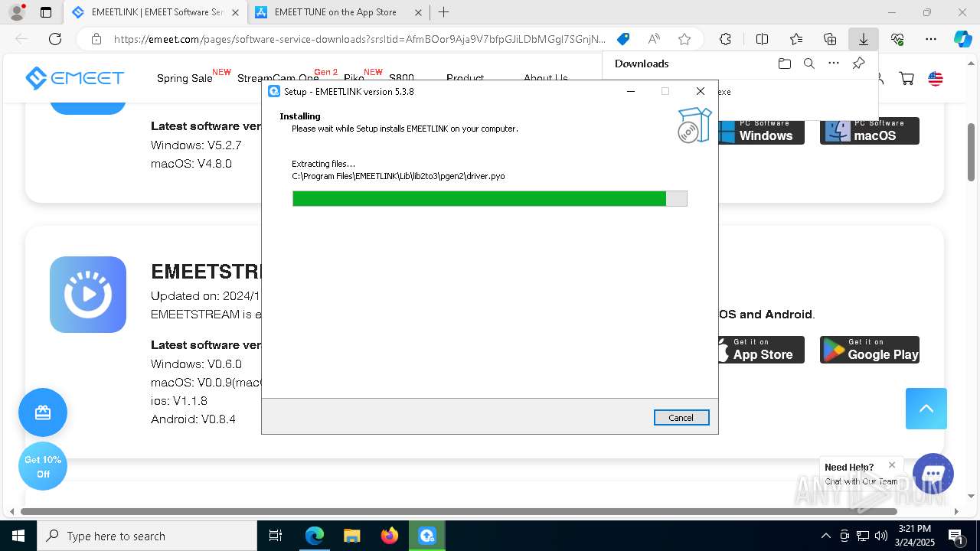Open the Spring Sale menu item
The image size is (980, 551).
point(185,78)
